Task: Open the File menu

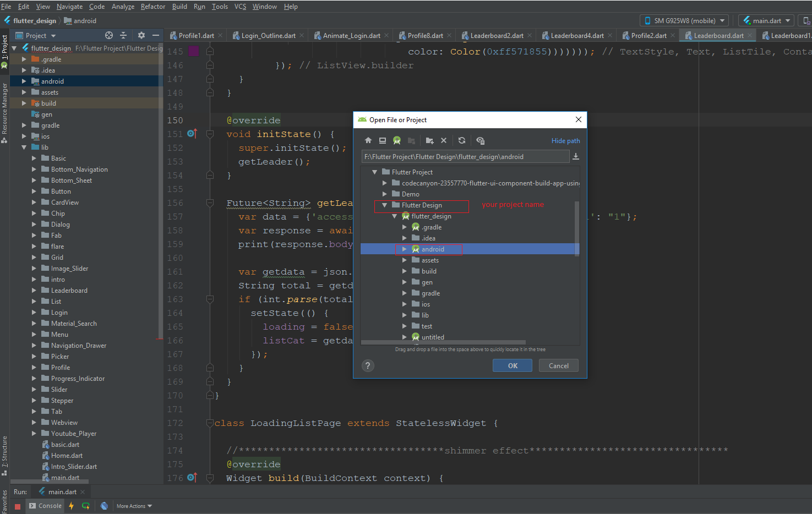Action: click(7, 7)
